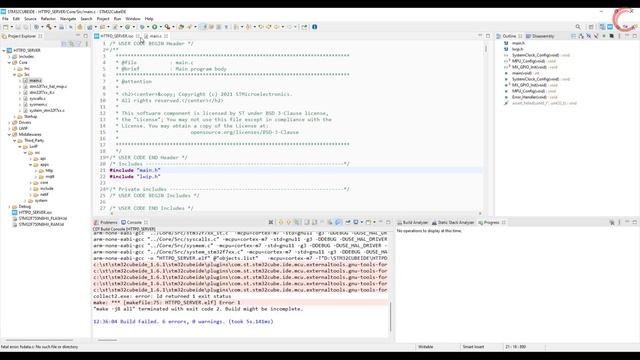Image resolution: width=640 pixels, height=360 pixels.
Task: Switch to the Disassembly tab
Action: [540, 36]
